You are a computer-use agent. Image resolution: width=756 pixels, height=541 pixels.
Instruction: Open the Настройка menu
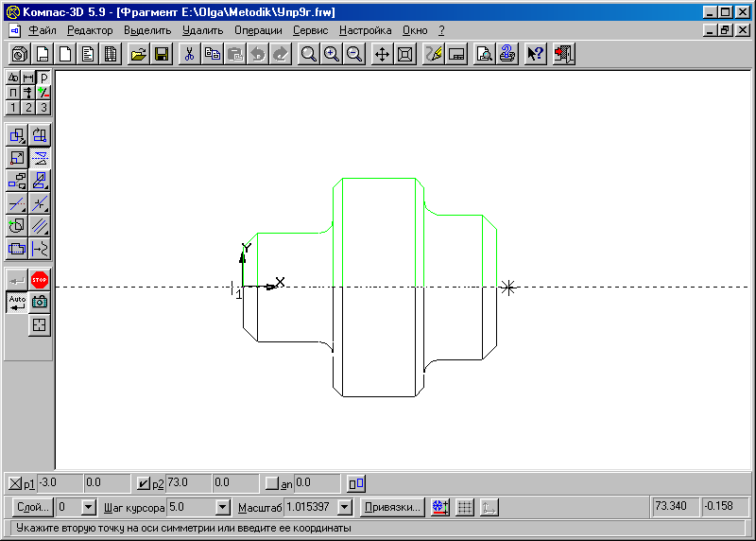[366, 30]
